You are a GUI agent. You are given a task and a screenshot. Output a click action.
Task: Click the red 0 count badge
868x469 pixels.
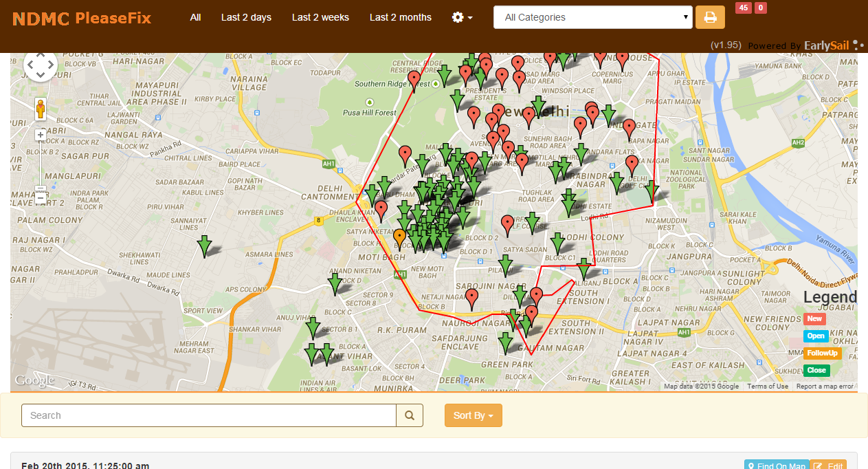[761, 8]
